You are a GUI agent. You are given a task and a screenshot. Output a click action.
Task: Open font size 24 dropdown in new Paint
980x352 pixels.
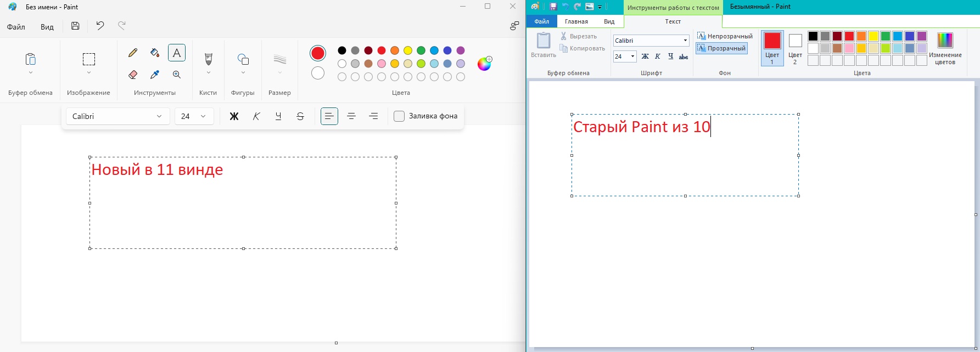pos(194,116)
